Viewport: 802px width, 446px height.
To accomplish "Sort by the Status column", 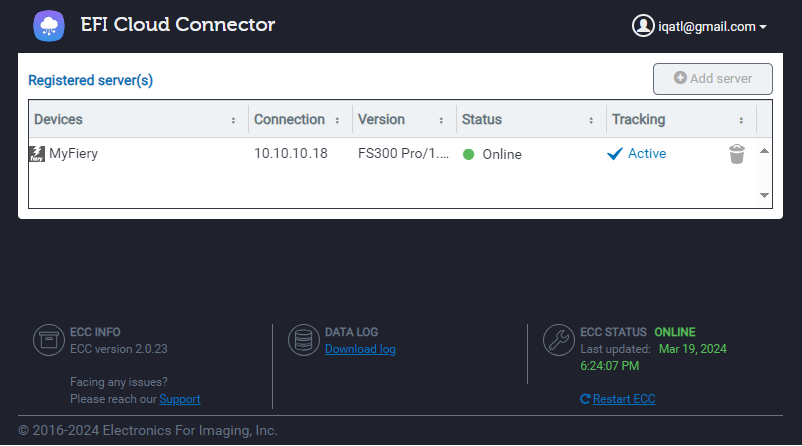I will [x=591, y=121].
